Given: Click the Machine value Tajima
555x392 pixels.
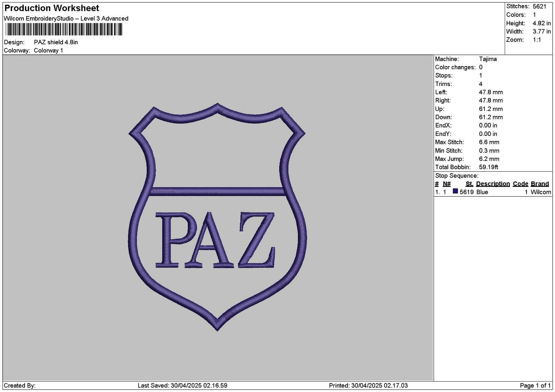Looking at the screenshot, I should click(x=488, y=59).
